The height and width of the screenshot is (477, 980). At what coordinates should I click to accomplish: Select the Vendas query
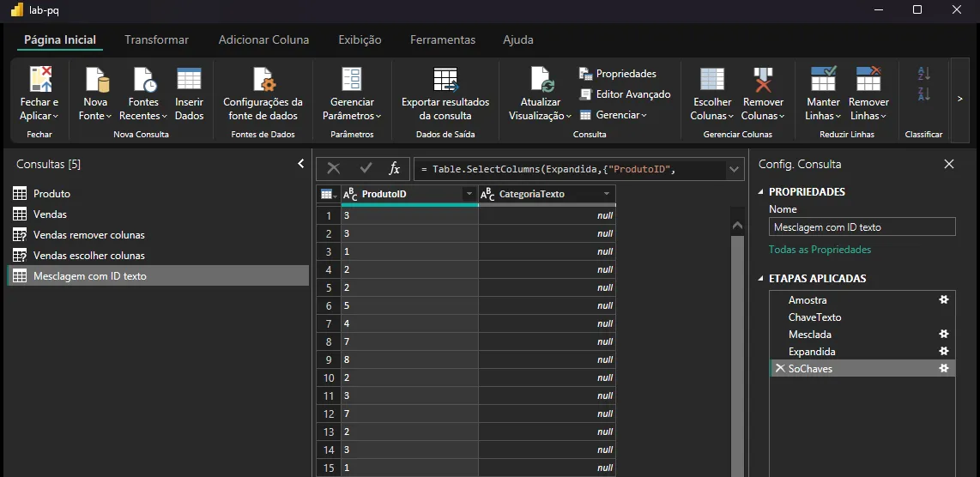click(x=158, y=214)
